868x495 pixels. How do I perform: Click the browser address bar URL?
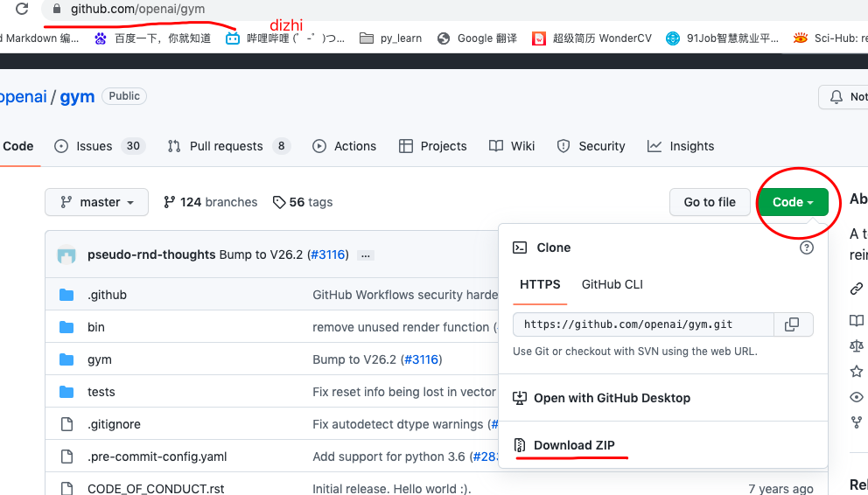[x=138, y=9]
